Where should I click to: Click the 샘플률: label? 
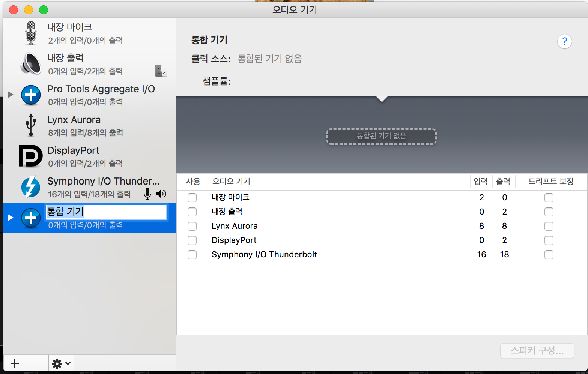tap(217, 81)
